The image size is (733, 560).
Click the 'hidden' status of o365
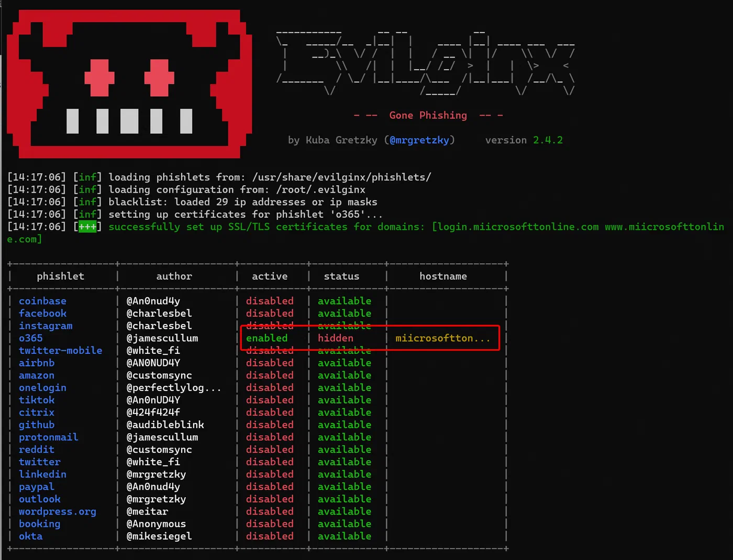click(x=336, y=338)
